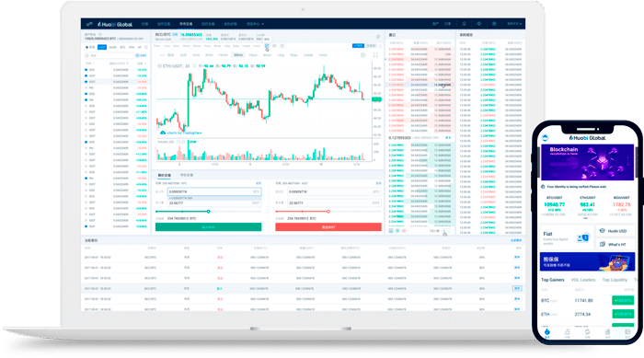Viewport: 644px width, 358px height.
Task: Click the expand icon in chart toolbar
Action: click(282, 46)
